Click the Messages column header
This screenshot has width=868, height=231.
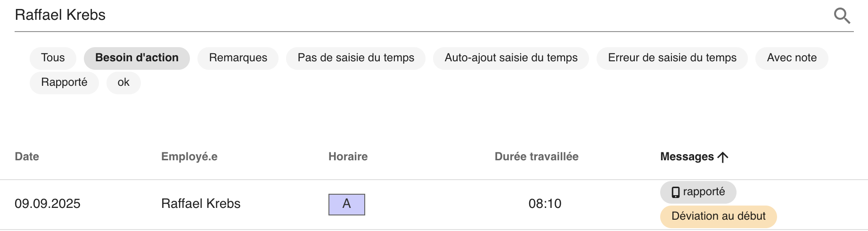pos(687,157)
